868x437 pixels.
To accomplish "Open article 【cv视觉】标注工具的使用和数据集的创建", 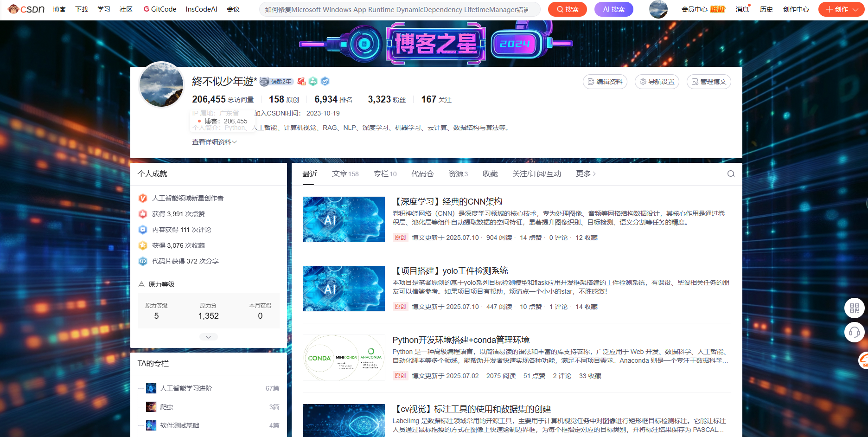I will pyautogui.click(x=472, y=409).
